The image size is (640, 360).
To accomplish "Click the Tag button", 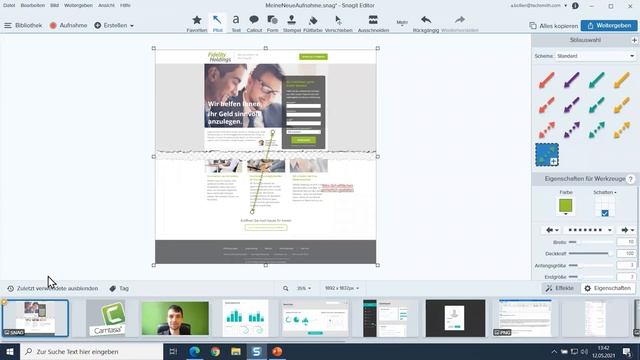I will [119, 288].
